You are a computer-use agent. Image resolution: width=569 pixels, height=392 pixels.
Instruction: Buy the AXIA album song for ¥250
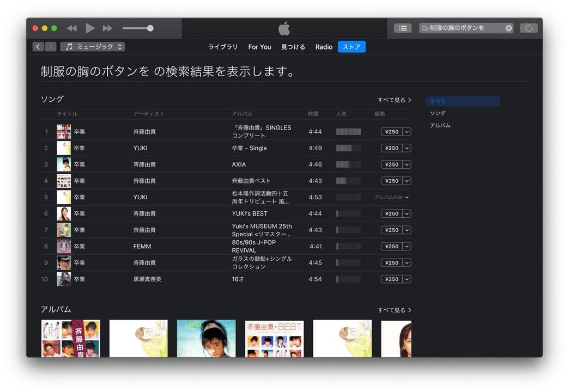coord(391,164)
